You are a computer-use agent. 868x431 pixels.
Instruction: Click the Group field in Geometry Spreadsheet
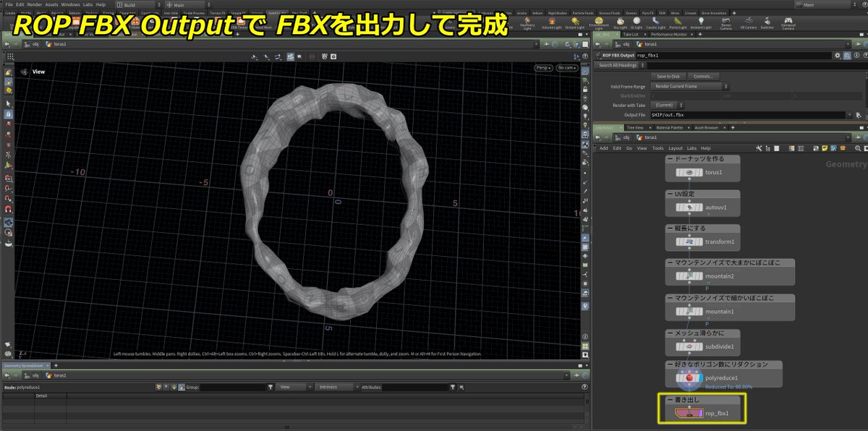click(x=233, y=387)
